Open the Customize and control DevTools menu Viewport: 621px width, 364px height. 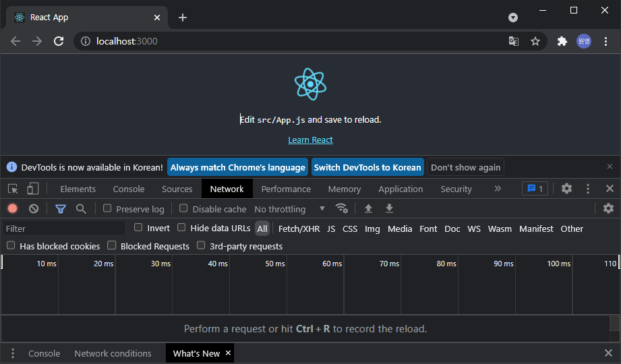coord(588,189)
